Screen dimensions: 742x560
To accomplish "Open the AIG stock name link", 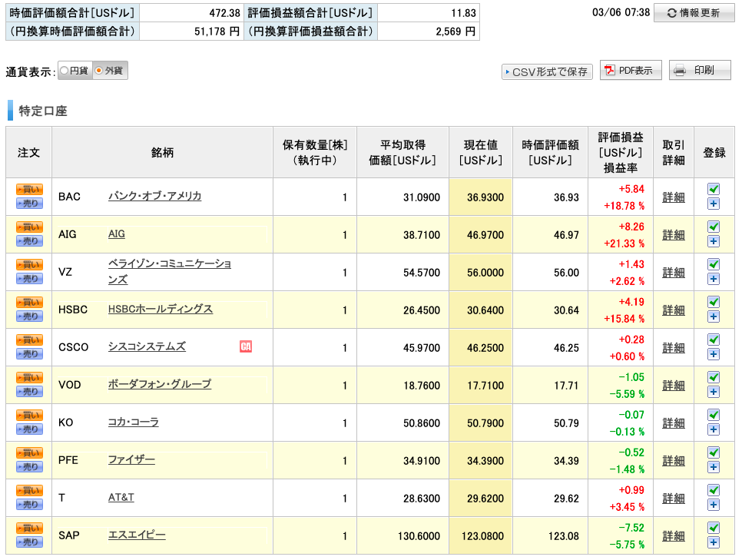I will click(x=117, y=234).
